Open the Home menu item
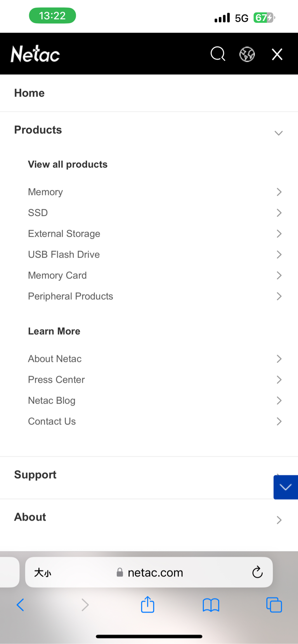This screenshot has height=644, width=298. coord(29,93)
